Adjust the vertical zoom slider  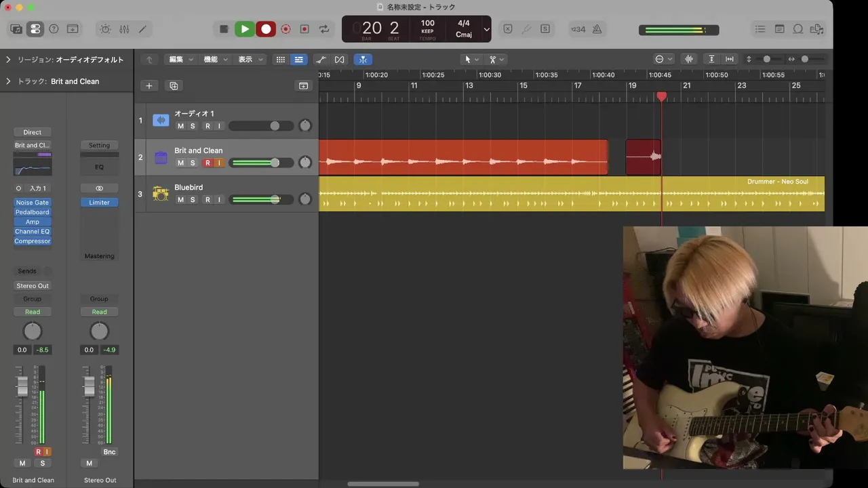tap(767, 60)
